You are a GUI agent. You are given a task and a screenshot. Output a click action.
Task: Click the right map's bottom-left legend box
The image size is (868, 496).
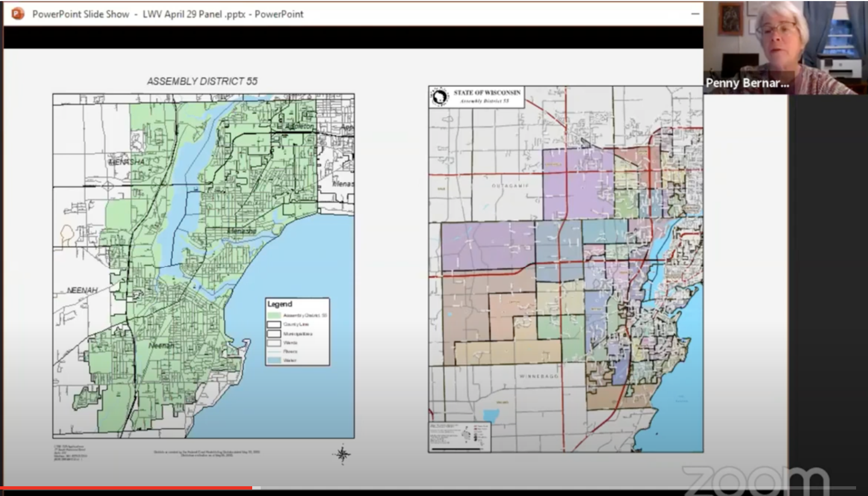pos(460,436)
